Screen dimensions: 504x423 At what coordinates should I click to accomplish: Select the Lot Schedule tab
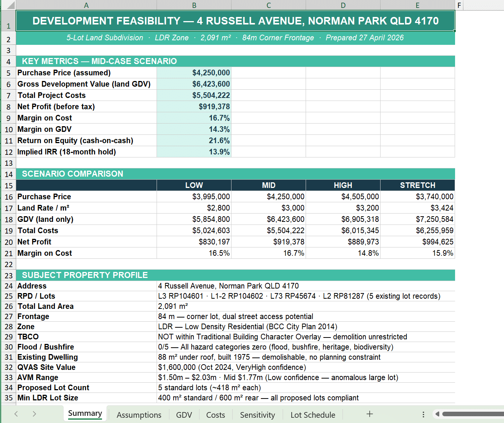(x=313, y=415)
